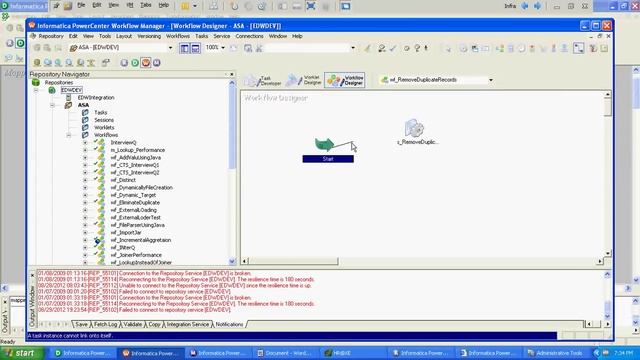Expand the wf_Distinct workflow node
This screenshot has width=640, height=360.
click(x=85, y=180)
